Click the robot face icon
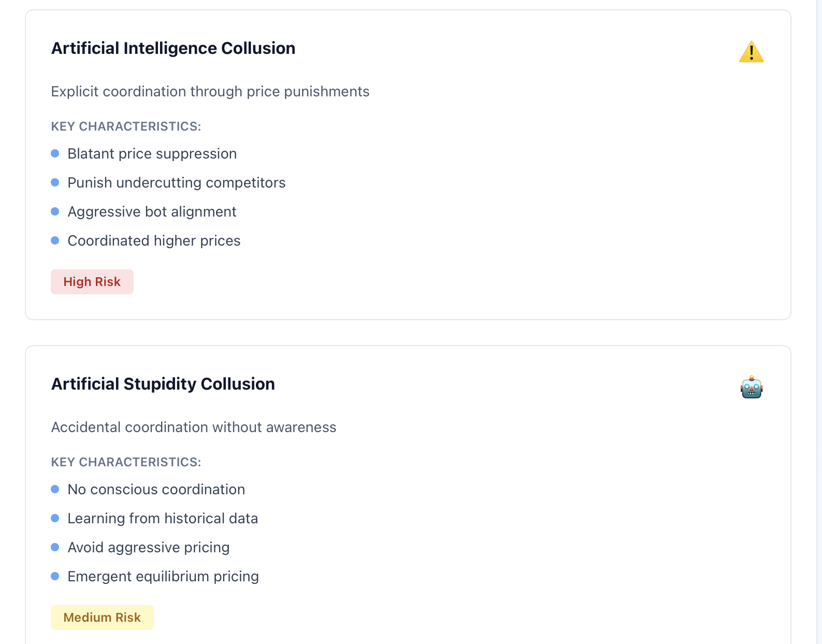822x644 pixels. coord(751,388)
